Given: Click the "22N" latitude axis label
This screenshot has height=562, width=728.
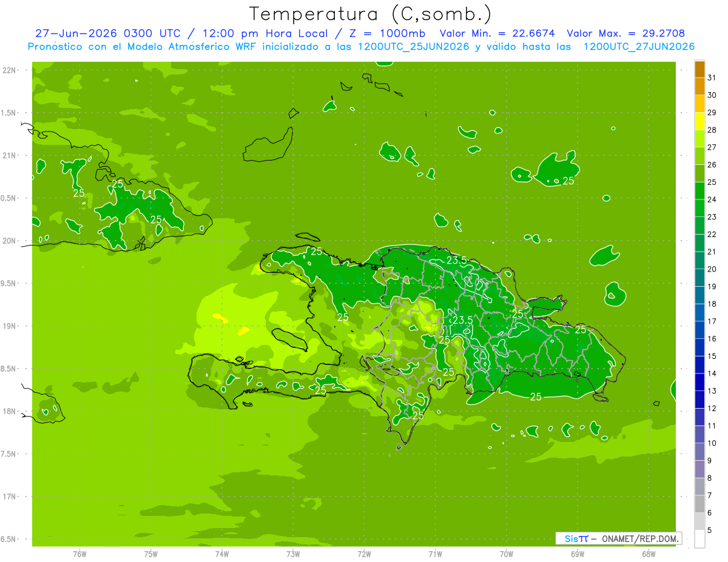Looking at the screenshot, I should click(x=9, y=70).
